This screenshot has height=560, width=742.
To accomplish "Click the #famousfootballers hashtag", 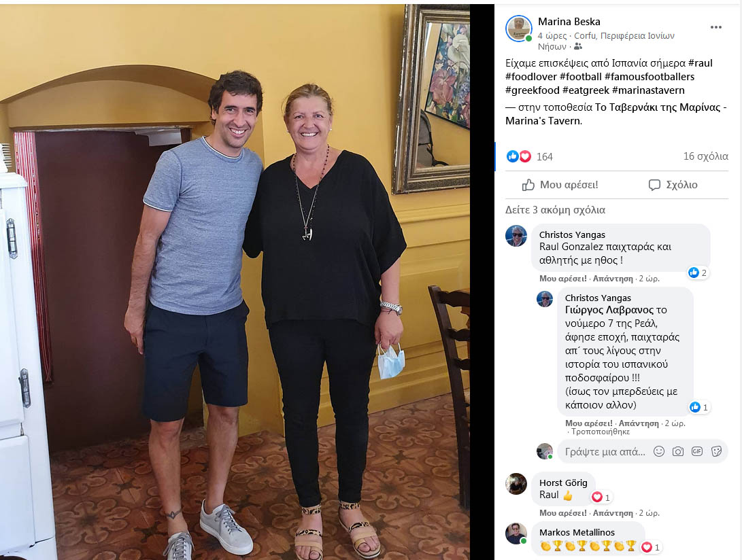I will pos(650,77).
